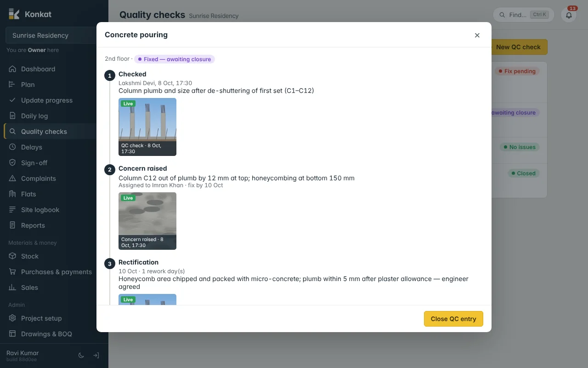Open the Rectification photo thumbnail
Viewport: 588px width, 368px height.
(x=147, y=299)
